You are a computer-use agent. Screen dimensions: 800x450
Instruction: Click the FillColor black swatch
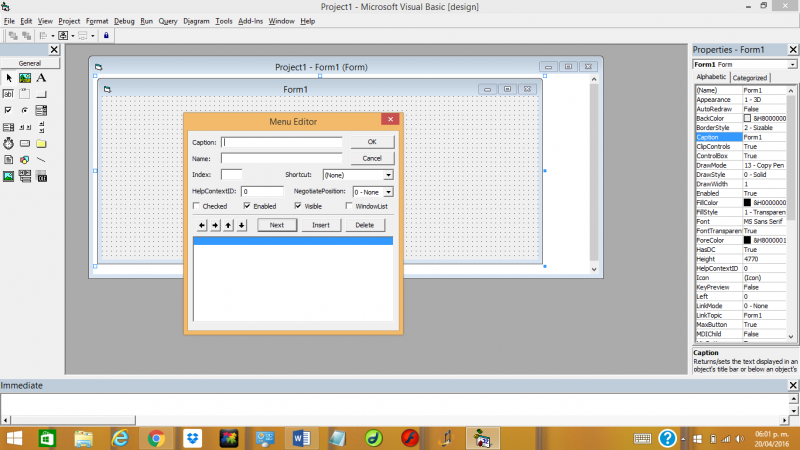click(747, 203)
